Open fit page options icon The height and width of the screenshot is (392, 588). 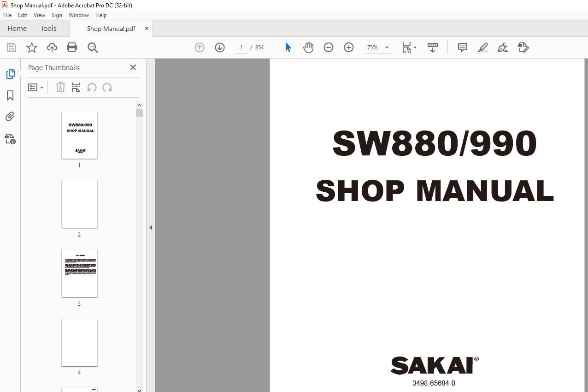(x=409, y=48)
